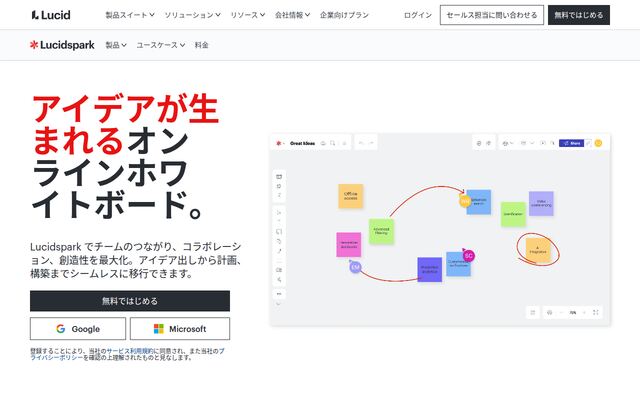Viewport: 640px width, 400px height.
Task: Sign up with the Microsoft button
Action: (180, 329)
